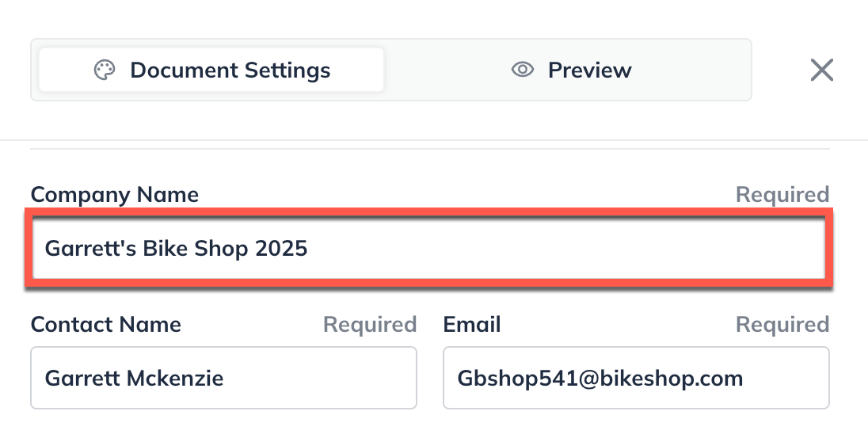Click Required text beside Company Name
Viewport: 868px width, 434px height.
(782, 194)
